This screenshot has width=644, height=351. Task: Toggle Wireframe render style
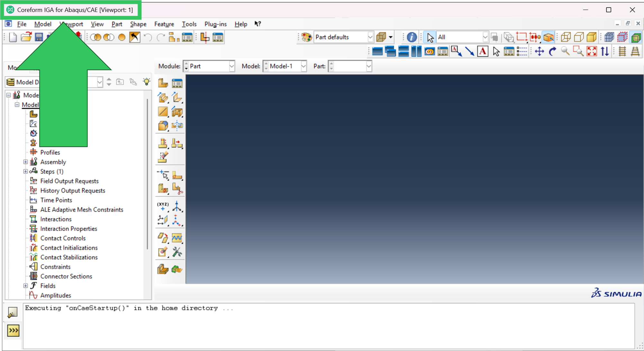(x=566, y=37)
